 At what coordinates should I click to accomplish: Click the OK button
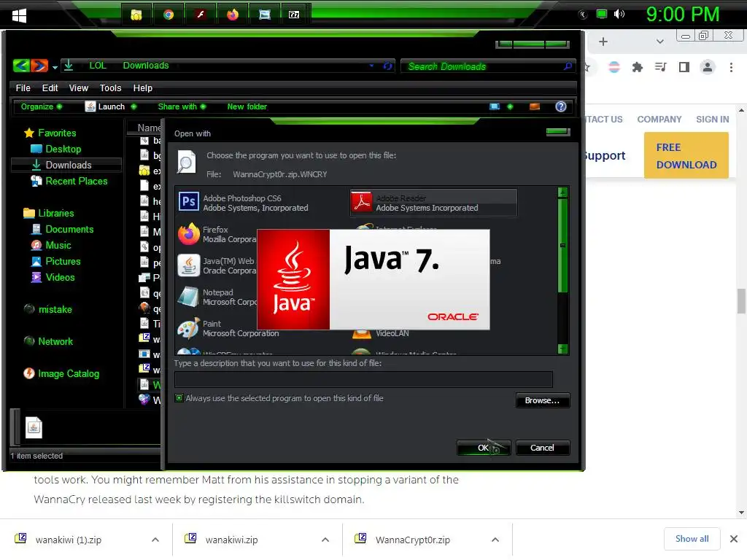coord(484,448)
